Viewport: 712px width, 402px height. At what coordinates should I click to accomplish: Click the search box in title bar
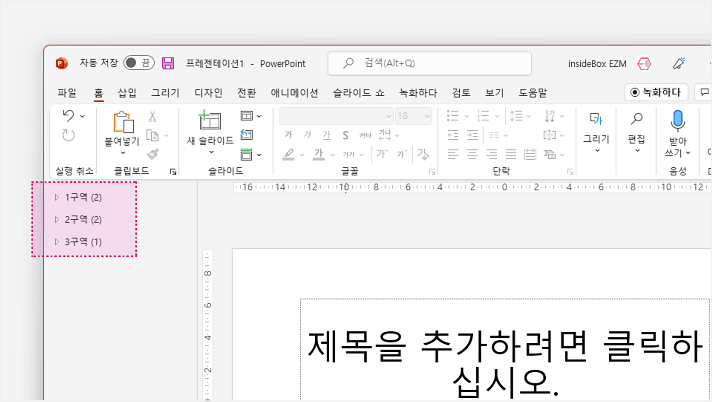(x=430, y=63)
